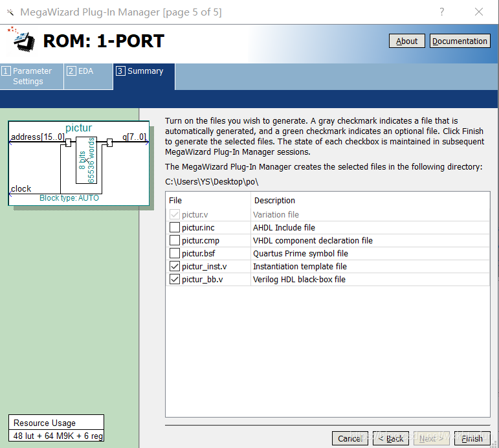Image resolution: width=499 pixels, height=448 pixels.
Task: Click the Finish button
Action: 472,438
